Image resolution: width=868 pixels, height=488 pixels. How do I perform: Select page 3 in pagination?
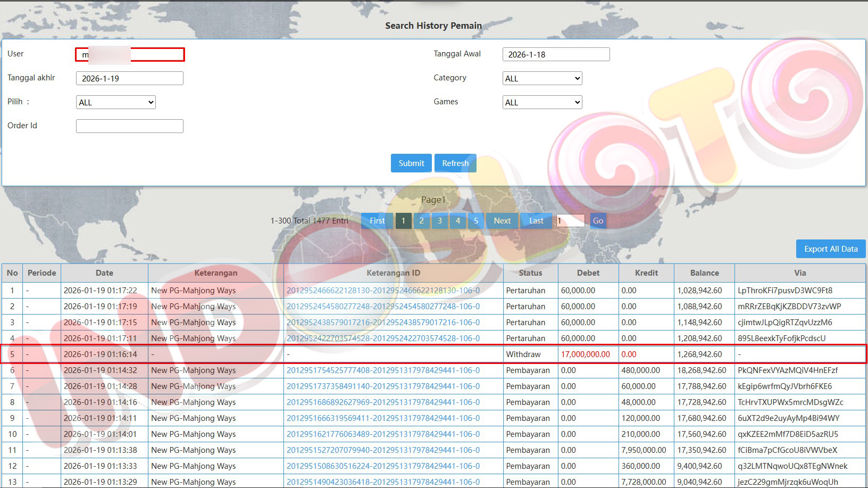439,221
